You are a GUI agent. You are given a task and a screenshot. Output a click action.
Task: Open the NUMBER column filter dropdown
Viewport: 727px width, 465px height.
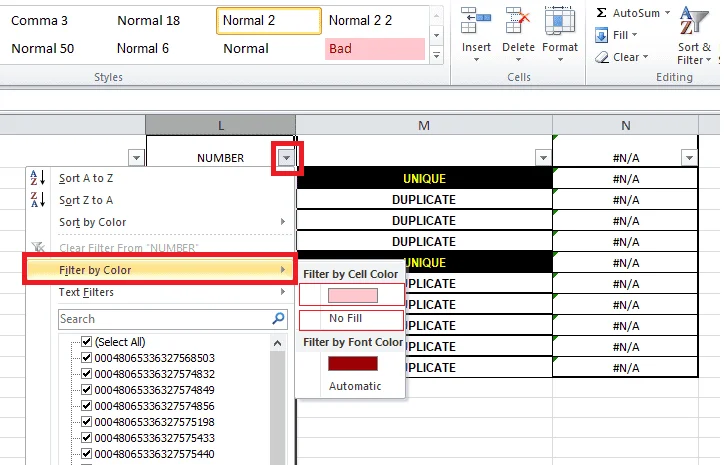(287, 158)
